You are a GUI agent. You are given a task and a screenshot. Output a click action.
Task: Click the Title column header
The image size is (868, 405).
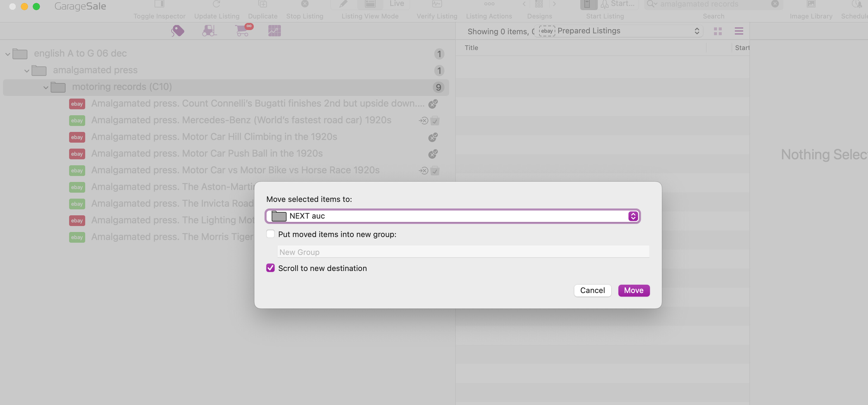click(471, 48)
